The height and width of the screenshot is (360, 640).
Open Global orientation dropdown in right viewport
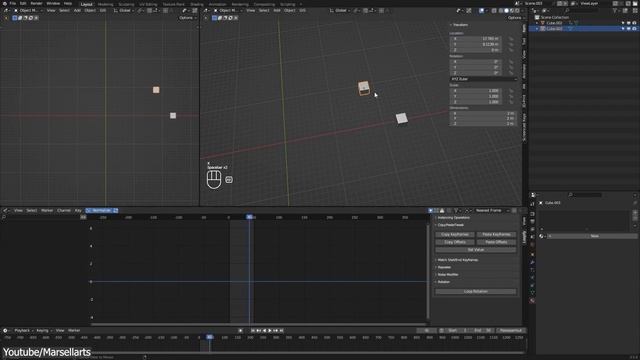(x=340, y=10)
